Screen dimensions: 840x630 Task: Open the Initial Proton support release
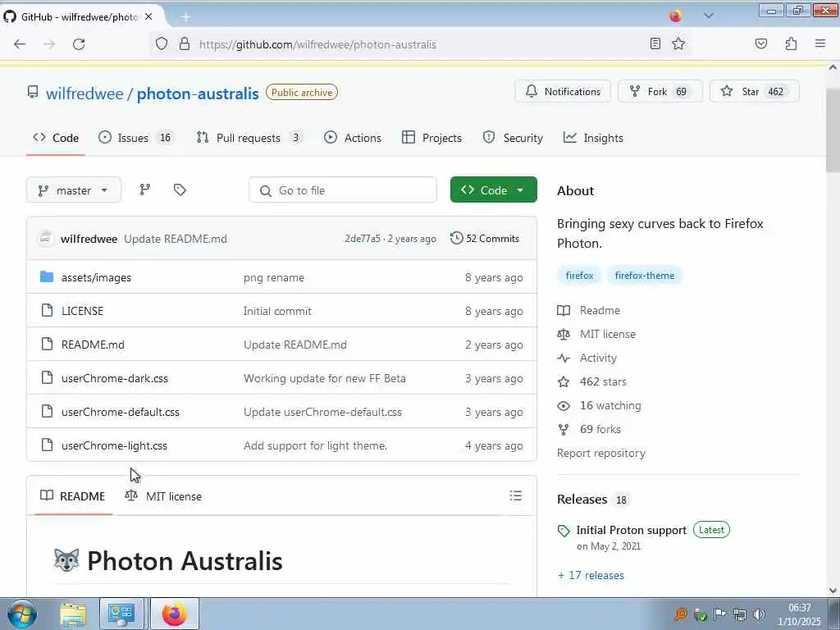click(631, 531)
